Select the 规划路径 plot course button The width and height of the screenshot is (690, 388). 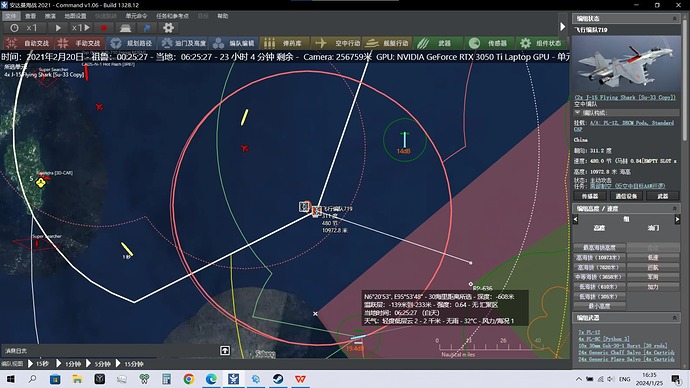(131, 43)
